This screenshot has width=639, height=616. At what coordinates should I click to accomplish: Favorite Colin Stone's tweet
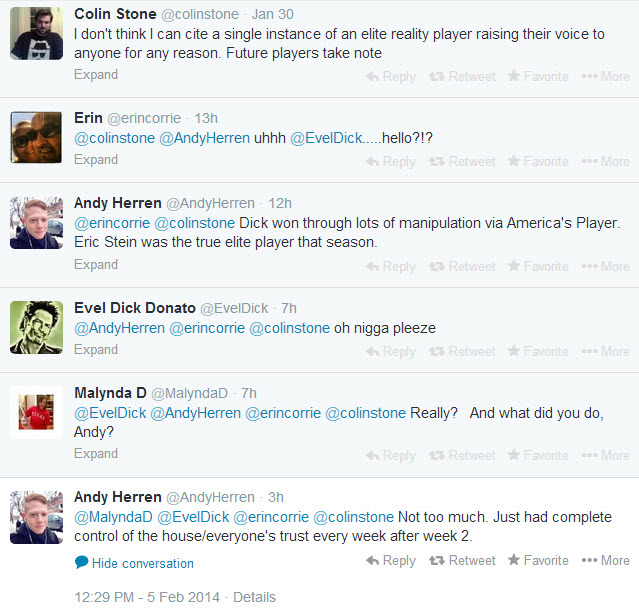tap(538, 76)
